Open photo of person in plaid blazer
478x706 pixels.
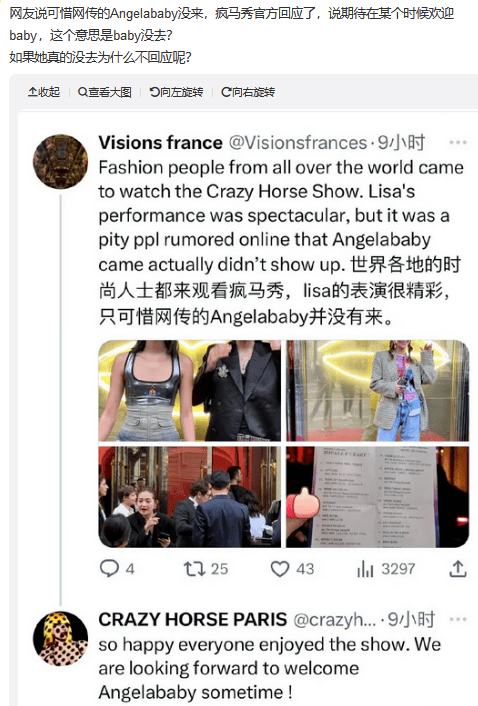[378, 390]
